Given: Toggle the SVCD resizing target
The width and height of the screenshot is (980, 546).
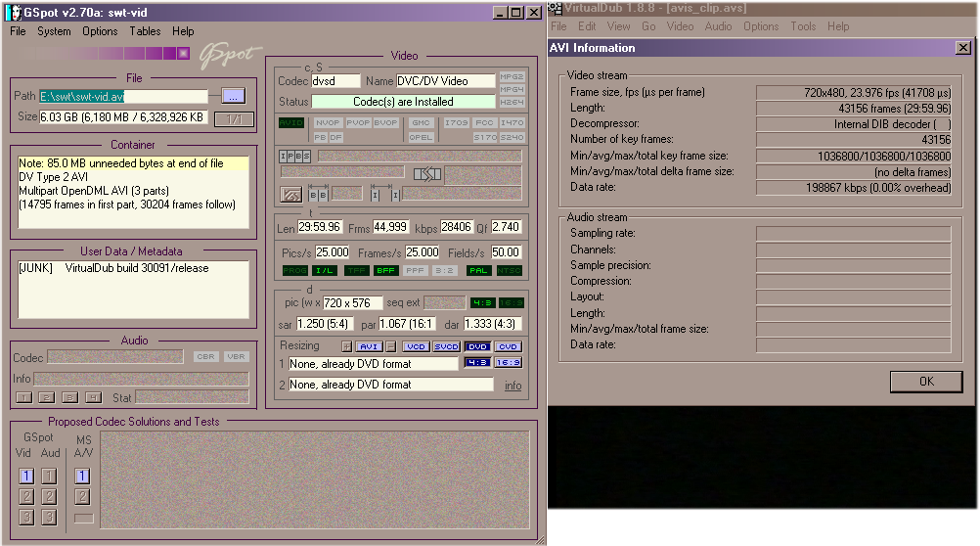Looking at the screenshot, I should click(x=446, y=346).
